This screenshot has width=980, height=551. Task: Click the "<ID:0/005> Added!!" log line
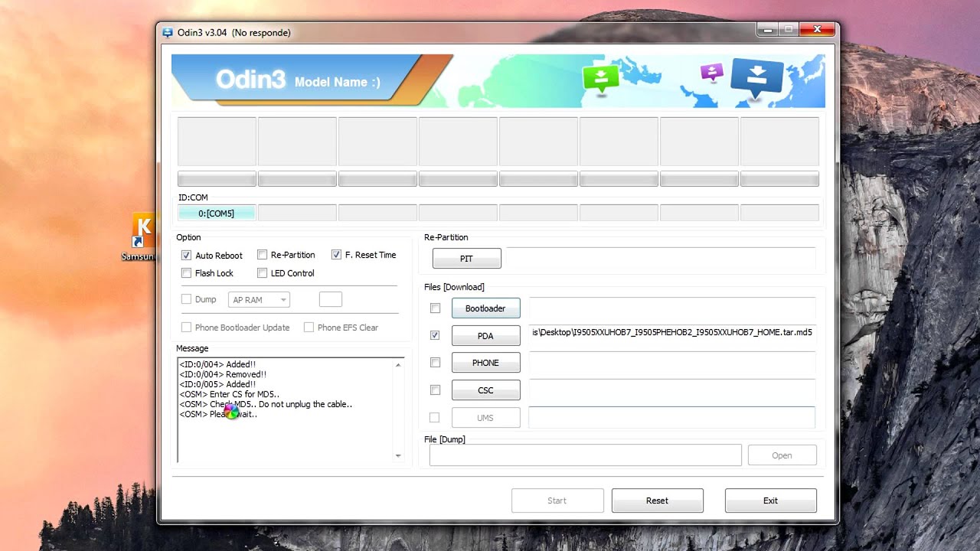217,384
